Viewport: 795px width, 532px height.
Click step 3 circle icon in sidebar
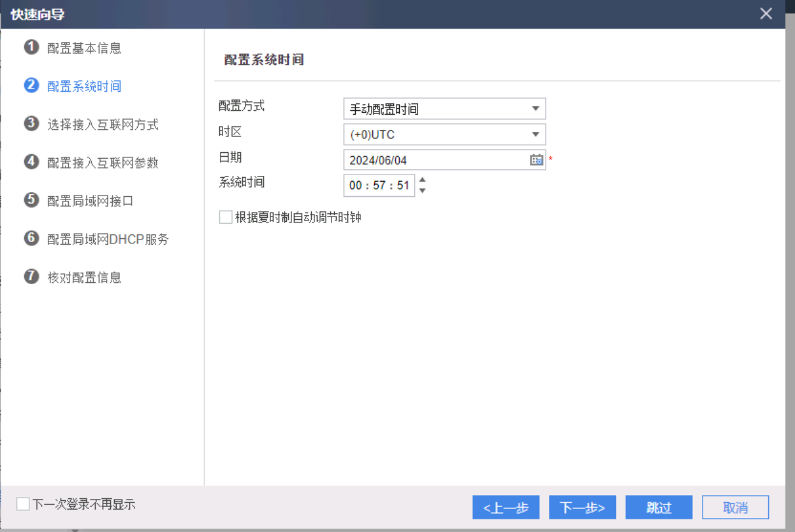click(x=31, y=124)
